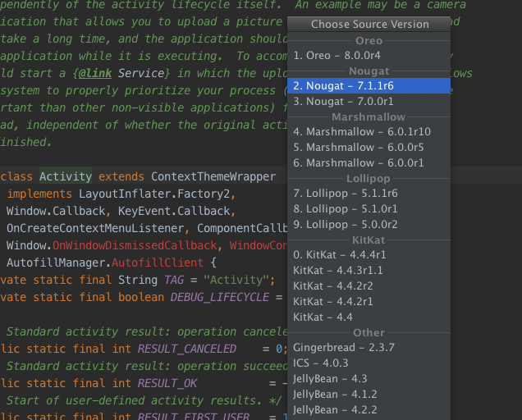The image size is (522, 420).
Task: Click KeyEvent.Callback in implements list
Action: point(174,211)
